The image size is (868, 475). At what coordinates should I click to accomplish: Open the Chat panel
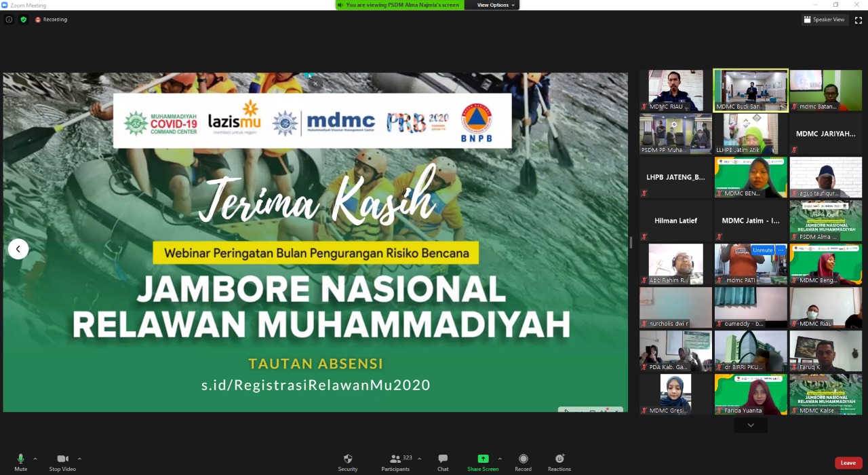443,461
